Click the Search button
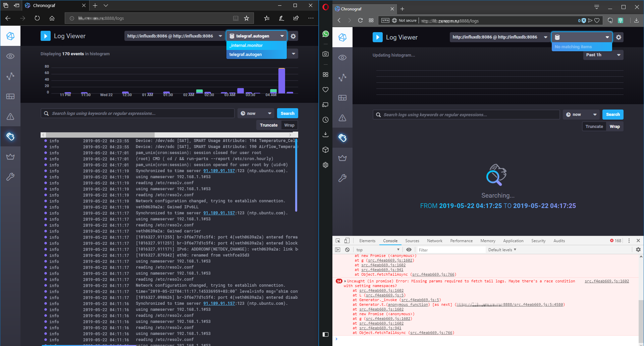Image resolution: width=644 pixels, height=346 pixels. [x=287, y=113]
